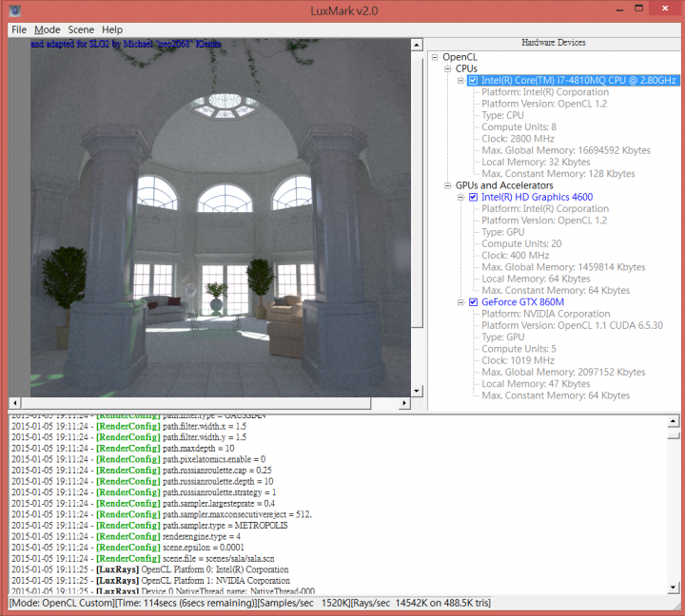Screen dimensions: 685x616
Task: Click 'Platform Version: OpenCL 1.1 CUDA 6.5.30' row
Action: (x=572, y=326)
